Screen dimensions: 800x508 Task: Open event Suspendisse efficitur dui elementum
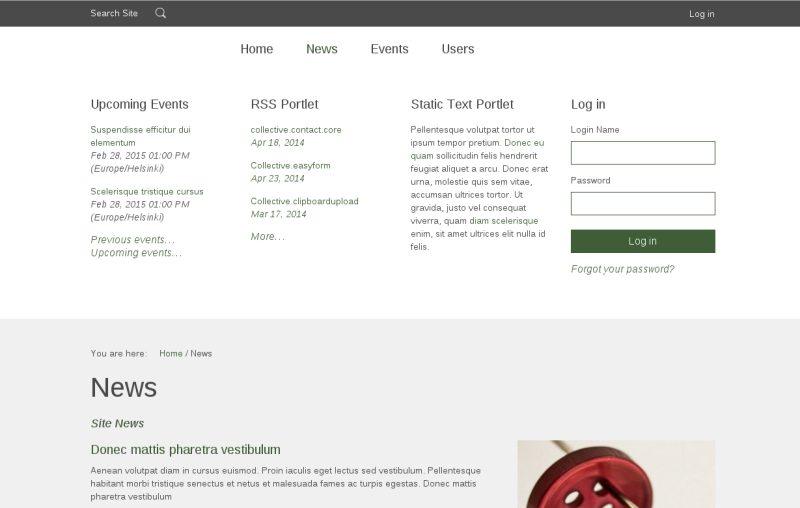tap(140, 136)
